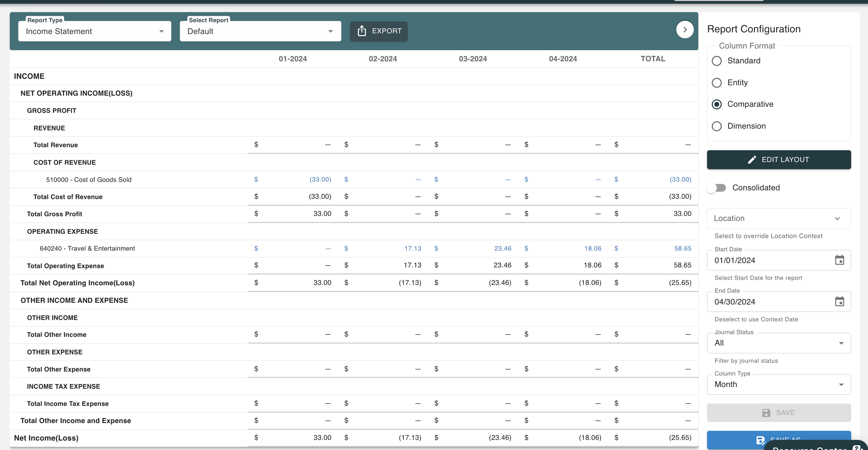Click the OPERATING EXPENSE header

(62, 232)
